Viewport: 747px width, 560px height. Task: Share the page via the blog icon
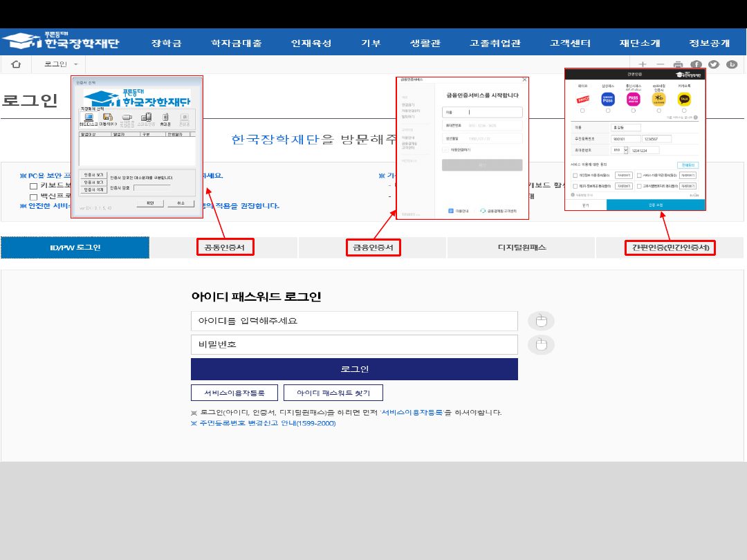(732, 64)
